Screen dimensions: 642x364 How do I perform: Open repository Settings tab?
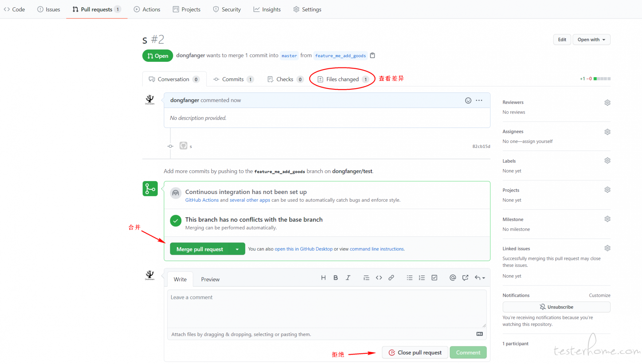tap(307, 9)
